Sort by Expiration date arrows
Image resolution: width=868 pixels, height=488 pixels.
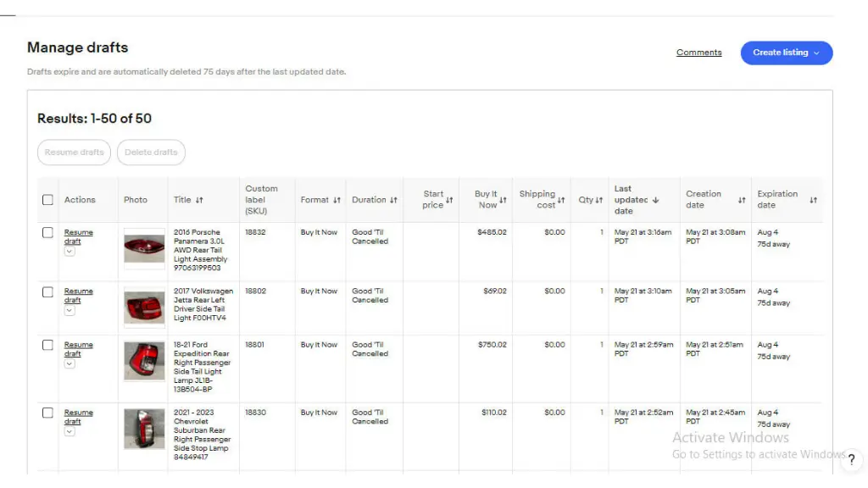click(813, 200)
